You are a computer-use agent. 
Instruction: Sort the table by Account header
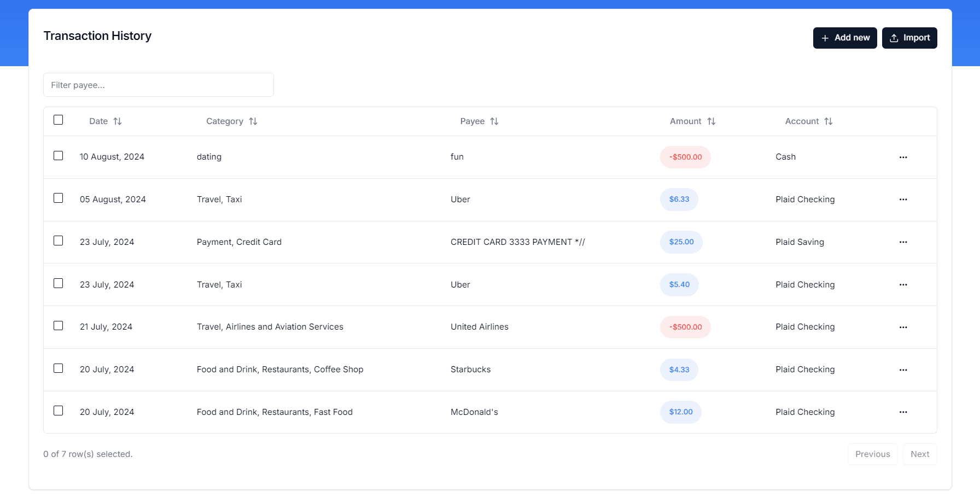point(809,121)
